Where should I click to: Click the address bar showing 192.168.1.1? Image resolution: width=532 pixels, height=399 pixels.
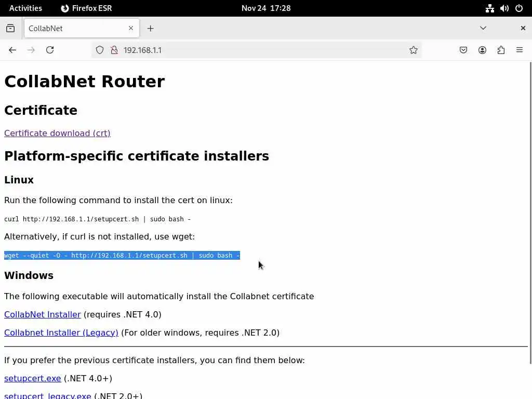(x=257, y=50)
